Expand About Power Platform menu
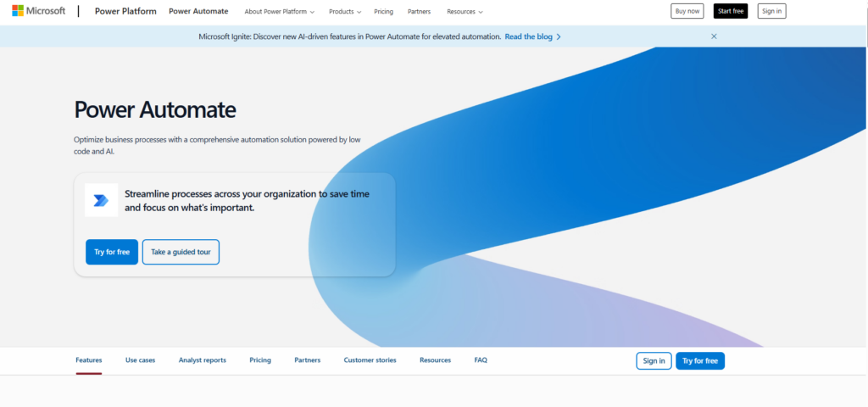The height and width of the screenshot is (407, 868). 280,12
